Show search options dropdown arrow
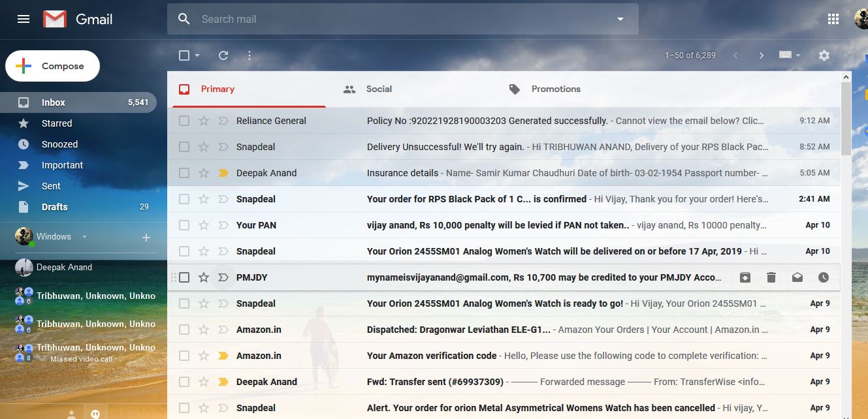Screen dimensions: 868x419 pyautogui.click(x=620, y=19)
